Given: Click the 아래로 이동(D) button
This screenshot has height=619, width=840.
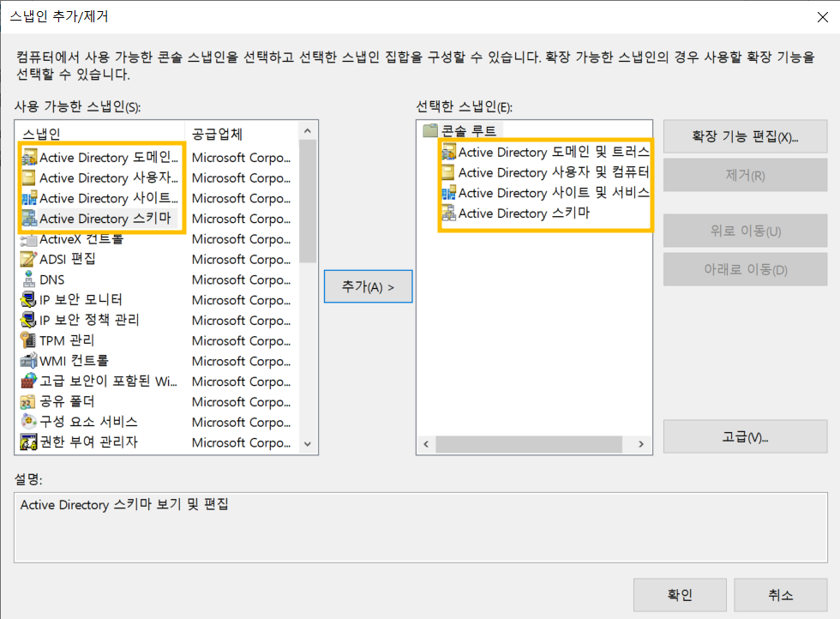Looking at the screenshot, I should click(745, 269).
